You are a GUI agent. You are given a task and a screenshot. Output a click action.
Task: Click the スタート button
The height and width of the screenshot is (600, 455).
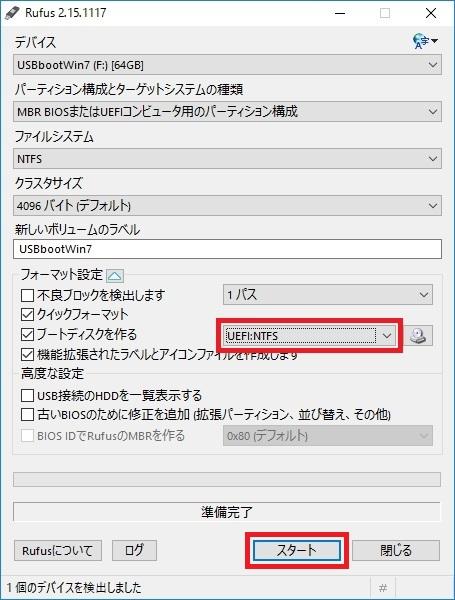point(297,550)
